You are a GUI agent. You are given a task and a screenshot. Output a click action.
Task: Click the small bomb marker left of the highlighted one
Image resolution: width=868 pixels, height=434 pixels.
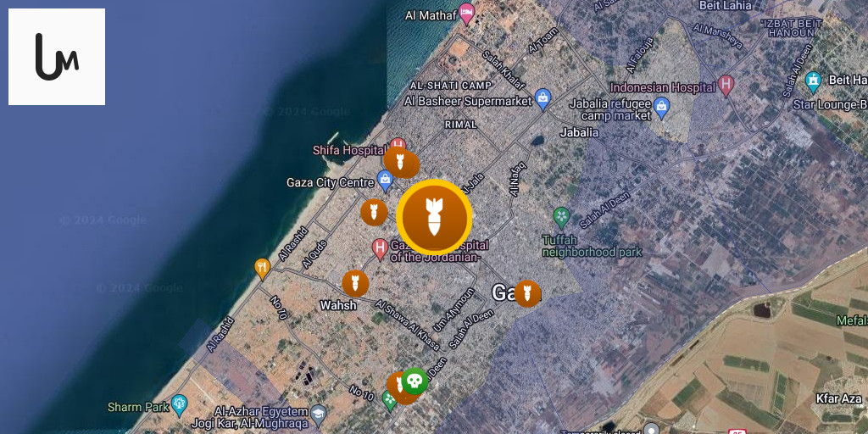click(374, 212)
